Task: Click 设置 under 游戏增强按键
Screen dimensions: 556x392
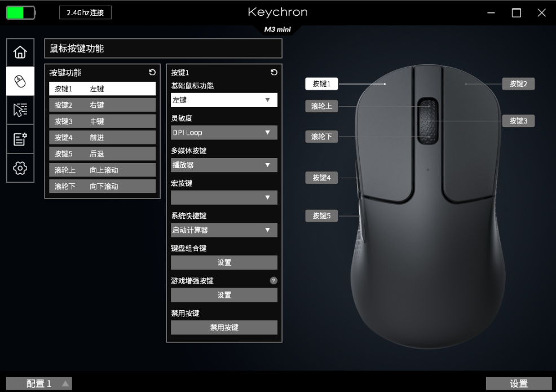Action: click(x=224, y=295)
